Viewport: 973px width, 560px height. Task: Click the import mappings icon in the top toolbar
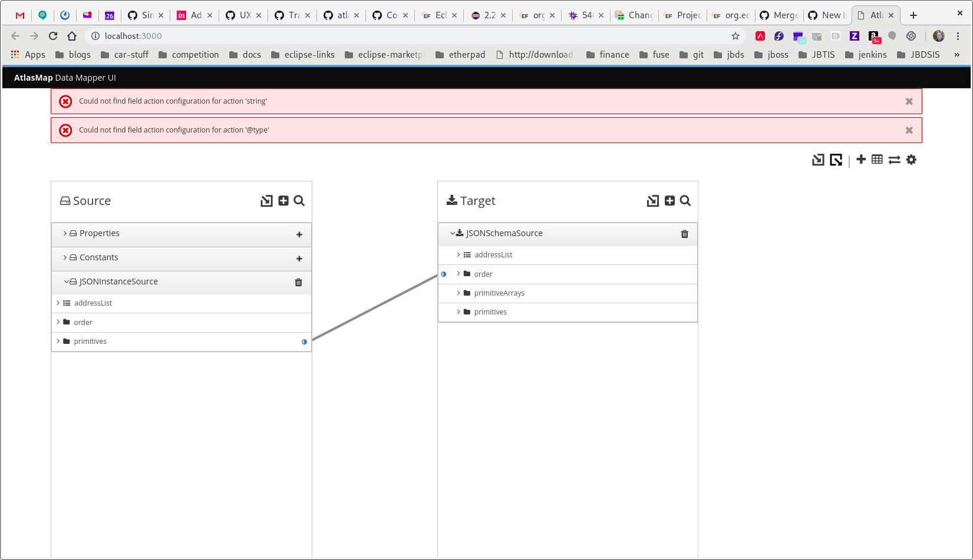[818, 160]
